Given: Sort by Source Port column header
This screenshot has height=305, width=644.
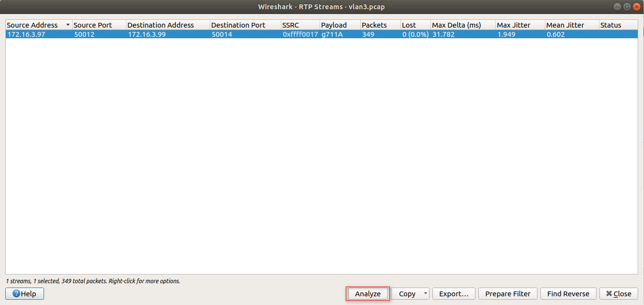Looking at the screenshot, I should point(99,25).
